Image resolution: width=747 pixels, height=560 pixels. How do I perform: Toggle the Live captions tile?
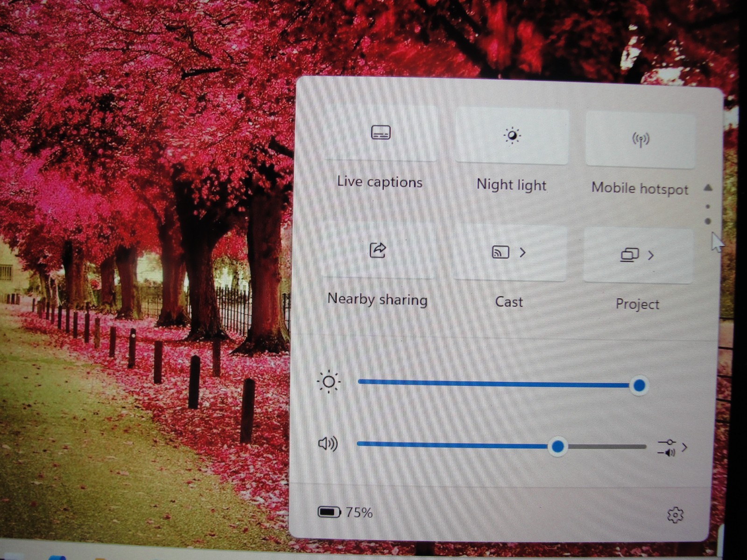[381, 133]
